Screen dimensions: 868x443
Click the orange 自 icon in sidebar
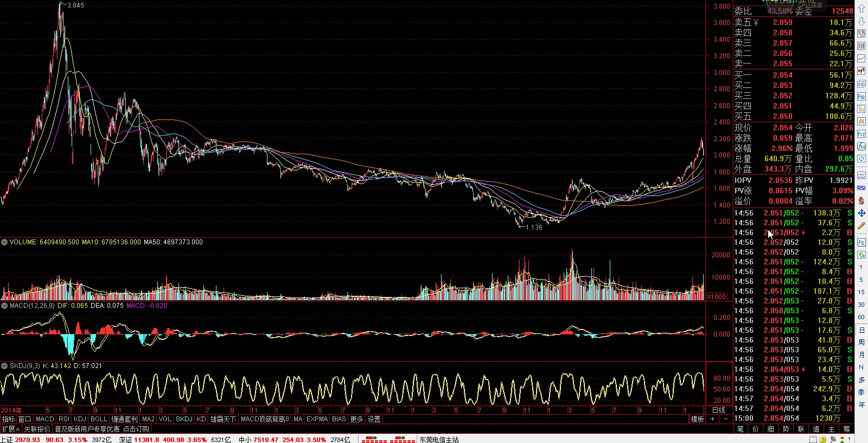point(861,121)
